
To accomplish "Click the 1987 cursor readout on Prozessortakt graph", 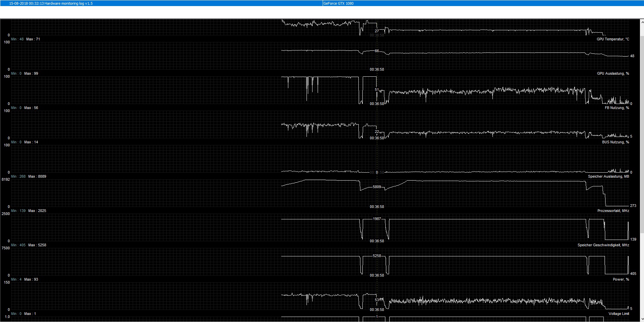I will point(377,219).
